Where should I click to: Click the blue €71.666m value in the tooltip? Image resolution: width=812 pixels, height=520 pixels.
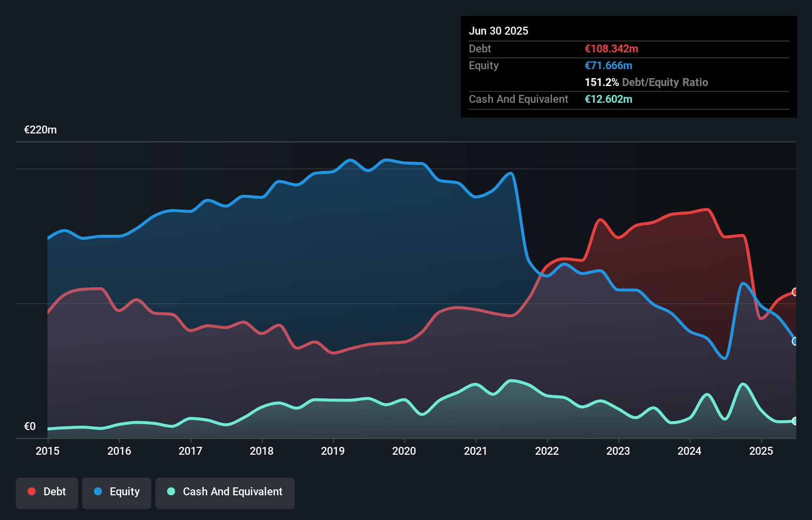[x=608, y=65]
